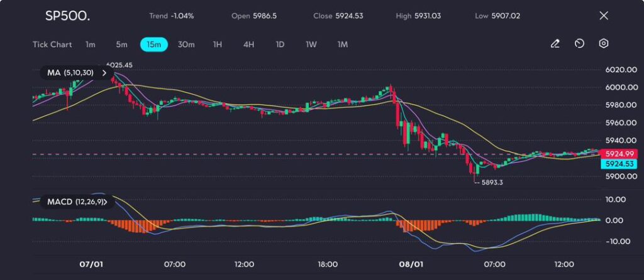Switch to the 30m timeframe
Viewport: 644px width, 280px height.
tap(186, 45)
